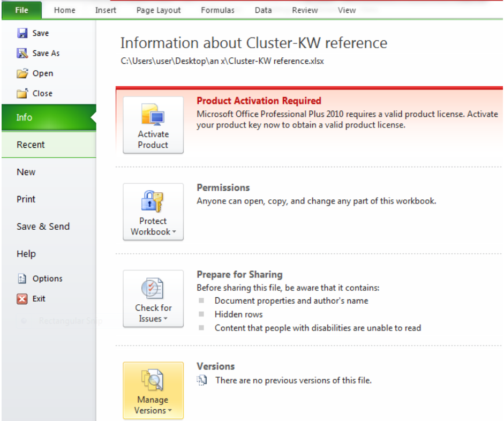Click the Exit label
504x421 pixels.
coord(39,299)
